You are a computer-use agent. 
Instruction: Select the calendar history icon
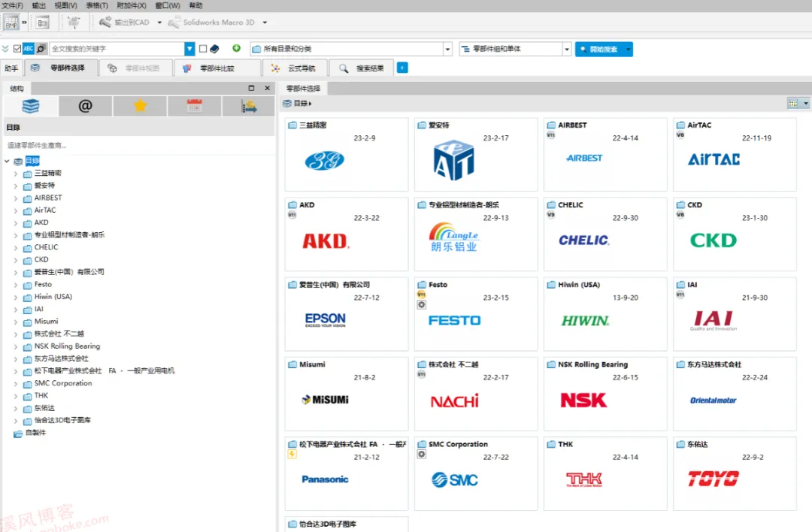coord(195,106)
